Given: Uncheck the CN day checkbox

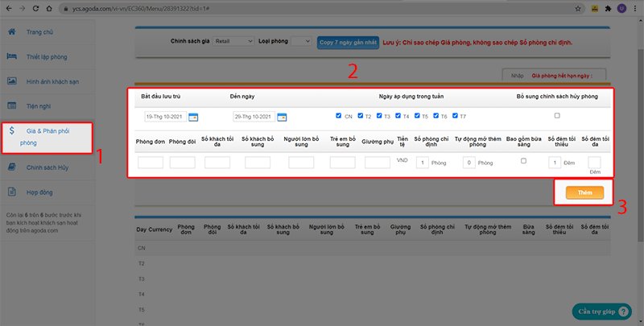Looking at the screenshot, I should (339, 116).
